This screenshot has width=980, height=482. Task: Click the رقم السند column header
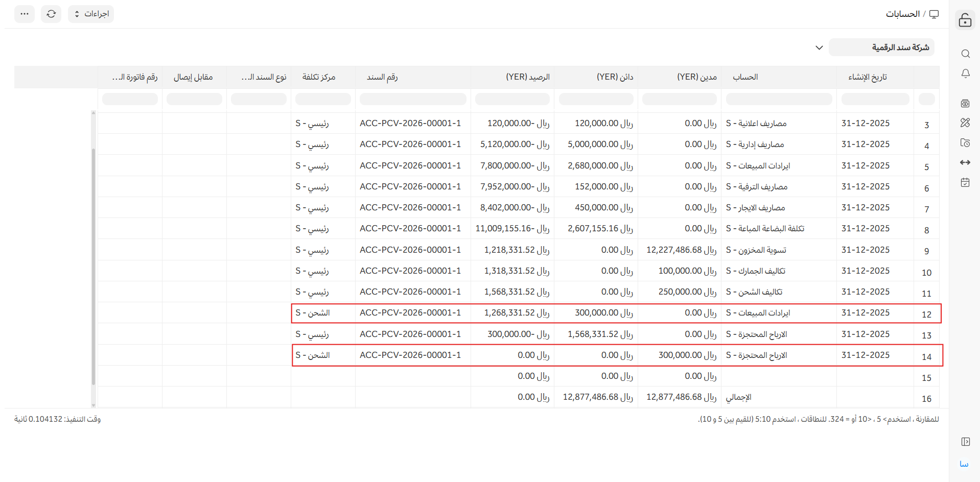click(x=382, y=77)
